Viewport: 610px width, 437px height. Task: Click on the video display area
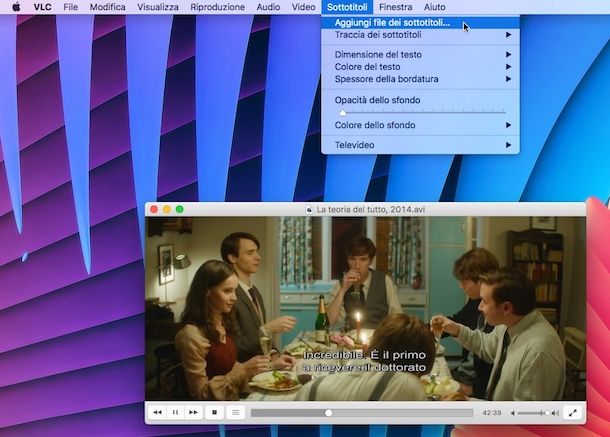tap(365, 309)
